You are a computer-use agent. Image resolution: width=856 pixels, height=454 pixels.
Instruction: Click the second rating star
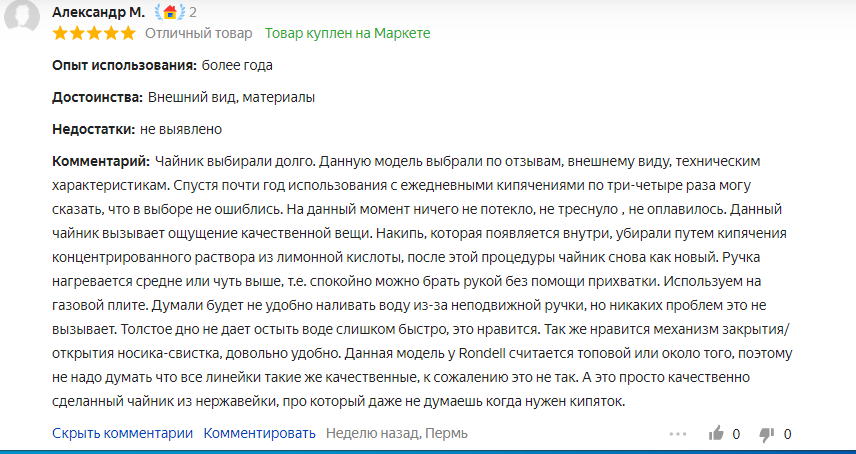click(x=77, y=33)
